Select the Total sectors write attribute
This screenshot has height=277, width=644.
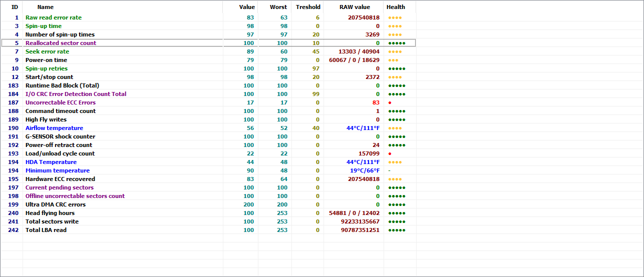(208, 221)
